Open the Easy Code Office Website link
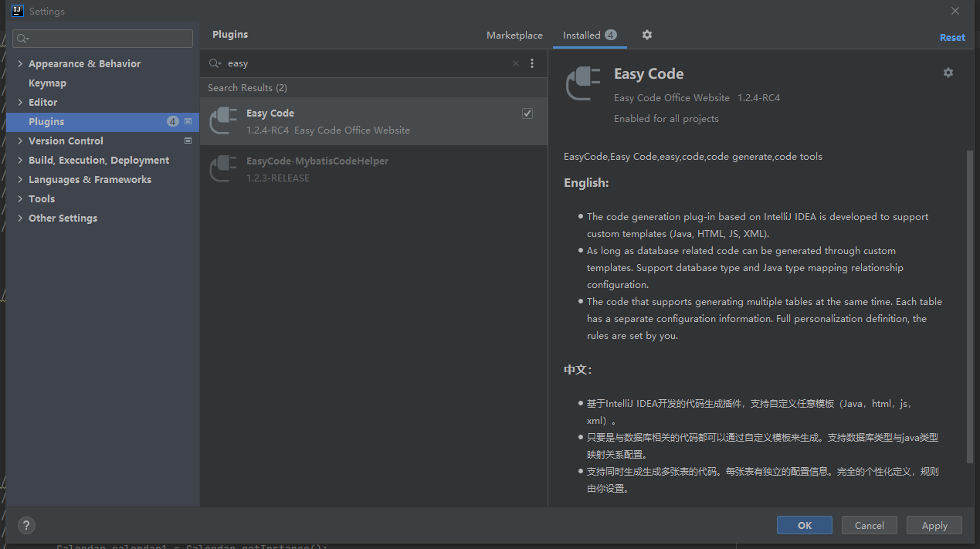This screenshot has width=980, height=549. [x=672, y=97]
